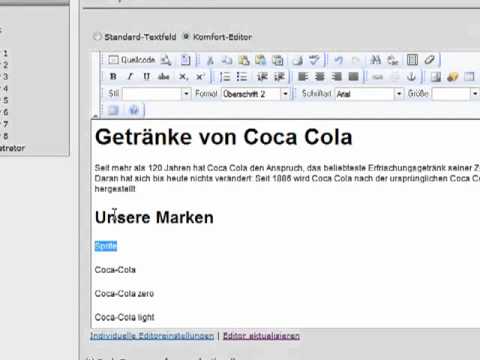Open the Format dropdown showing Überschrift 2
This screenshot has width=480, height=360.
pos(256,94)
